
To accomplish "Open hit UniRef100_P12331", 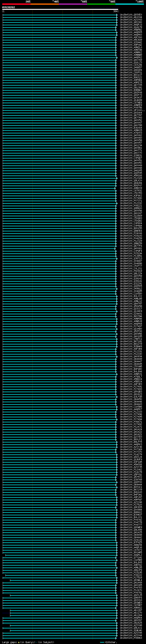I will point(131,352).
